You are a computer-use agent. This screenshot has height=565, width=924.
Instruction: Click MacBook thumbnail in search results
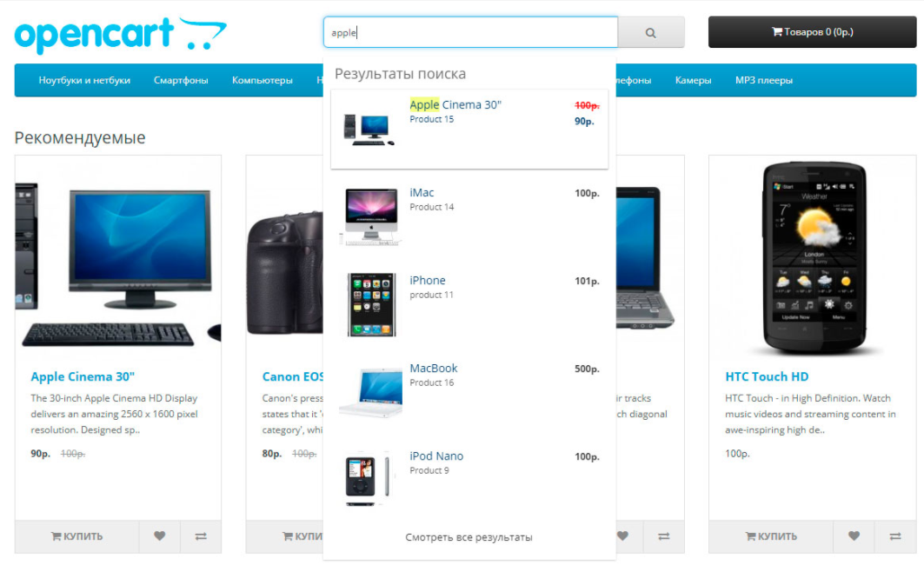tap(370, 390)
